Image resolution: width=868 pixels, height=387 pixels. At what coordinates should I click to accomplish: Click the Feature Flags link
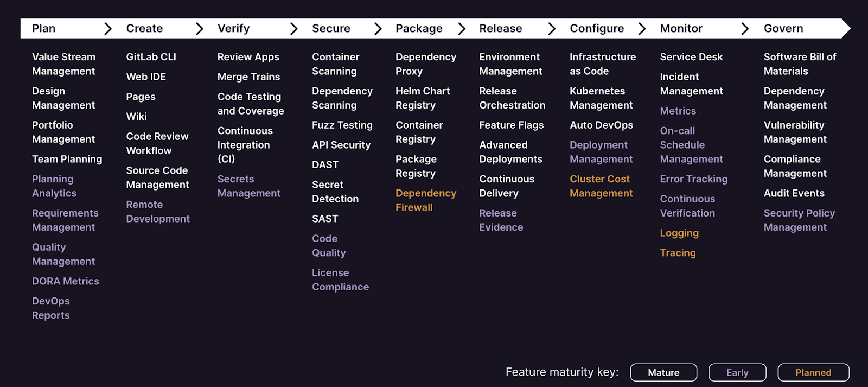(511, 125)
